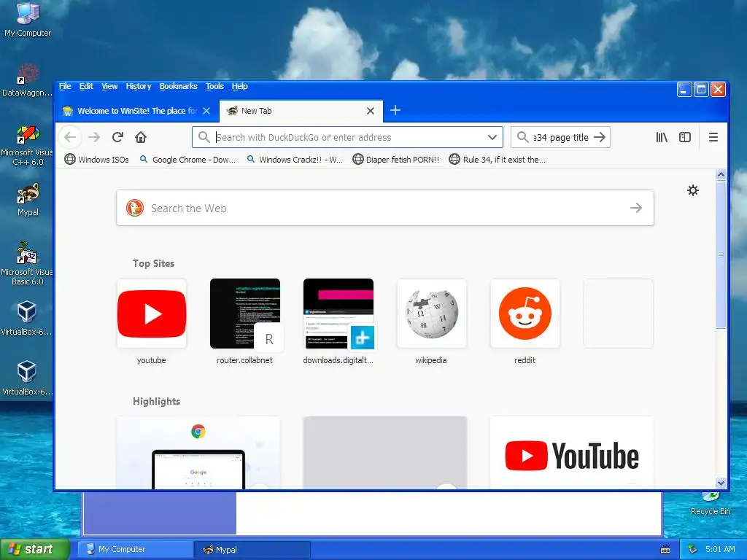Viewport: 747px width, 560px height.
Task: Click the vertical scrollbar thumb
Action: click(721, 254)
